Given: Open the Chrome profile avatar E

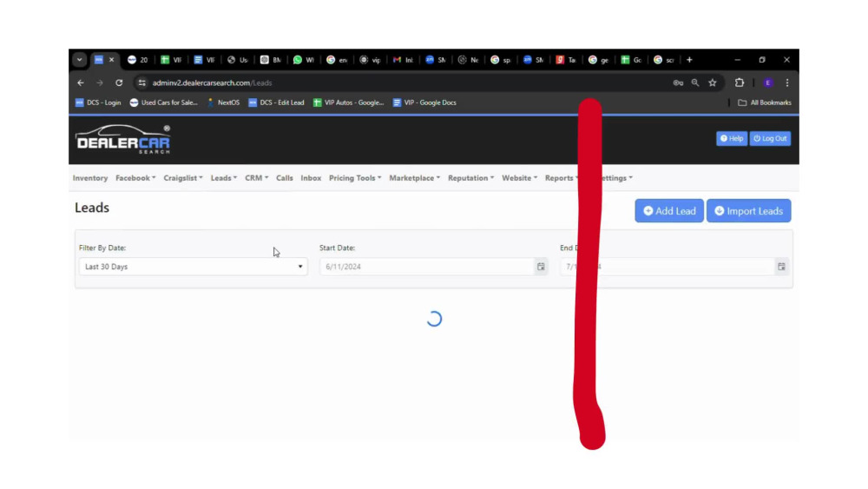Looking at the screenshot, I should (768, 83).
